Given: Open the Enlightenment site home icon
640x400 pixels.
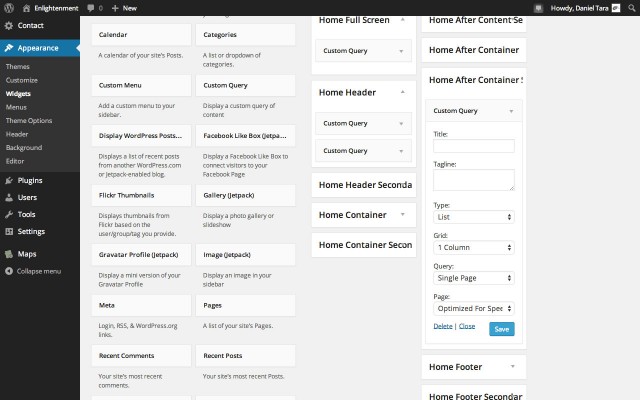Looking at the screenshot, I should click(27, 8).
